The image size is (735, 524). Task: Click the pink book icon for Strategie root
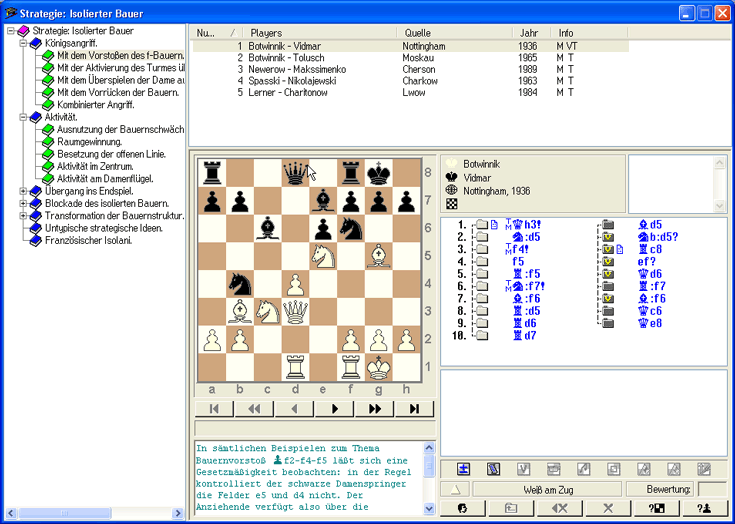coord(23,31)
